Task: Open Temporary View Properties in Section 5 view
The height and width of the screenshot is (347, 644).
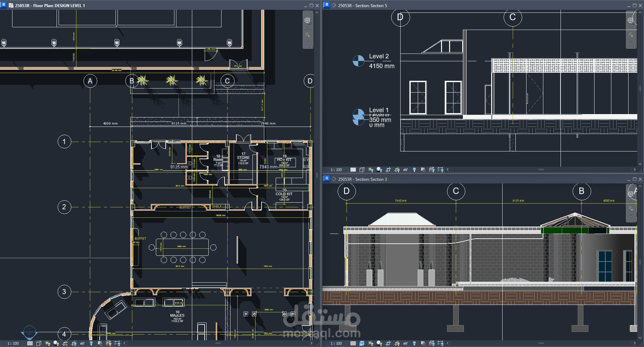Action: click(423, 170)
